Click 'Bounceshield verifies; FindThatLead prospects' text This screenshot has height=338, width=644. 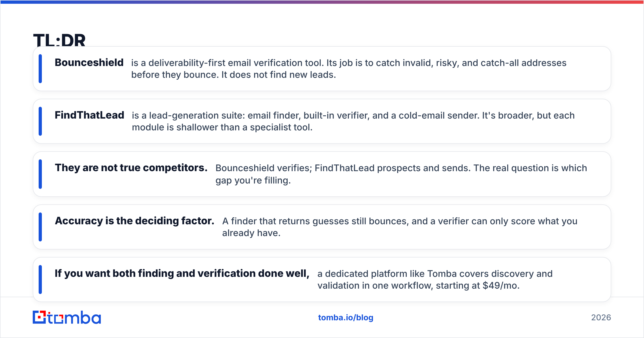[401, 174]
